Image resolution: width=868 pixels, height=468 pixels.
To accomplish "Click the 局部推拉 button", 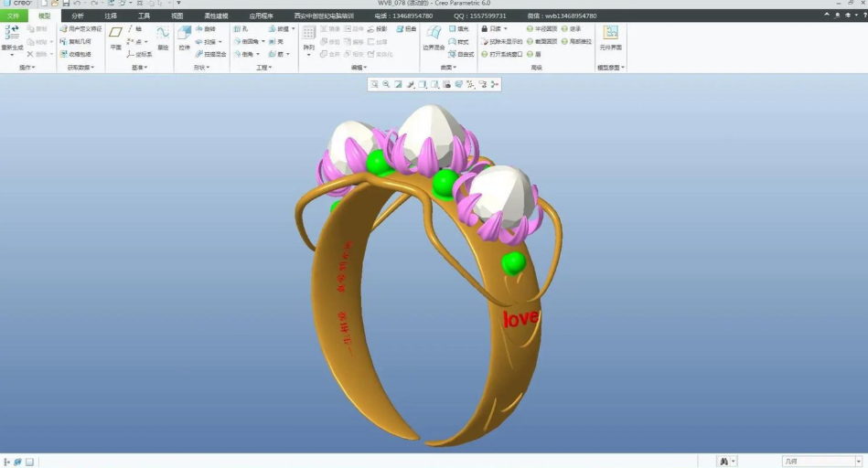I will tap(576, 41).
